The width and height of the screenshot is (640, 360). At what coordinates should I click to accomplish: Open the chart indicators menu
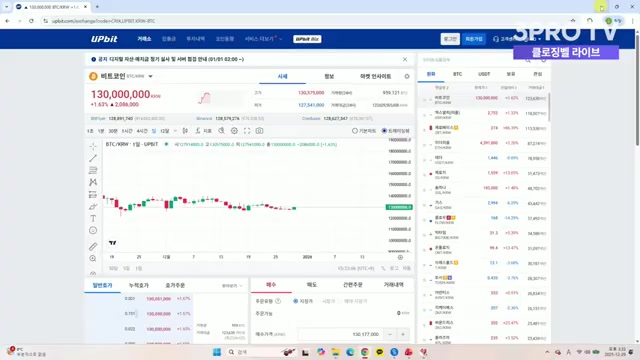click(203, 131)
